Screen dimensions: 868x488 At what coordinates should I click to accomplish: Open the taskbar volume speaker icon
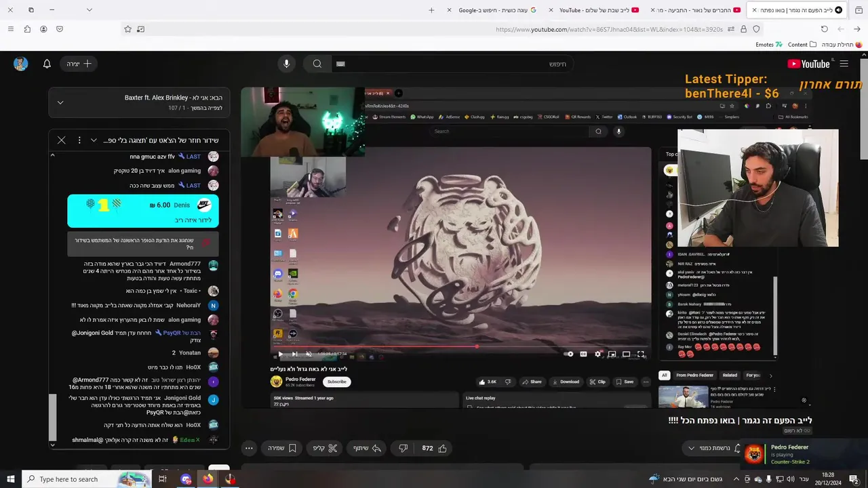click(790, 479)
